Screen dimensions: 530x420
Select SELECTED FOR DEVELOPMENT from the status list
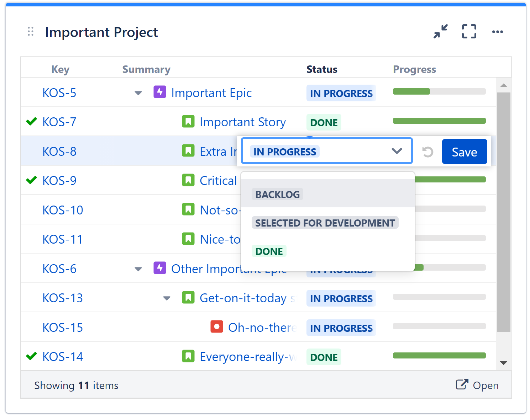click(325, 223)
